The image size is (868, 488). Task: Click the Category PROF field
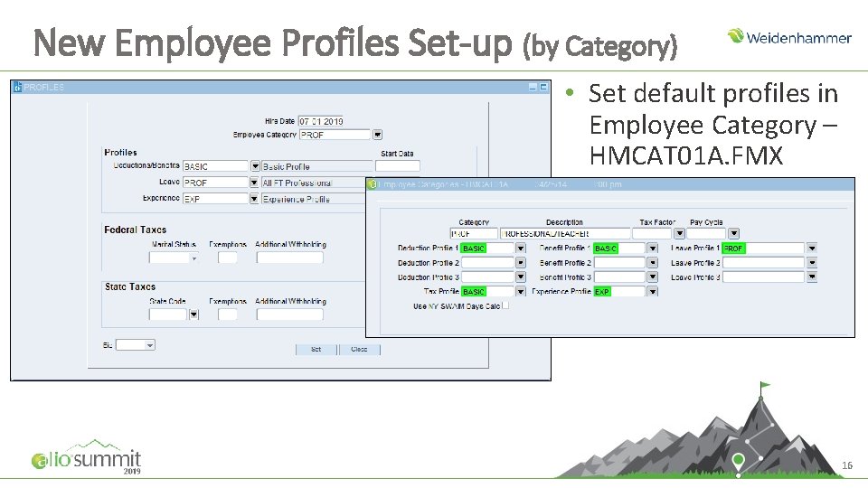[474, 233]
